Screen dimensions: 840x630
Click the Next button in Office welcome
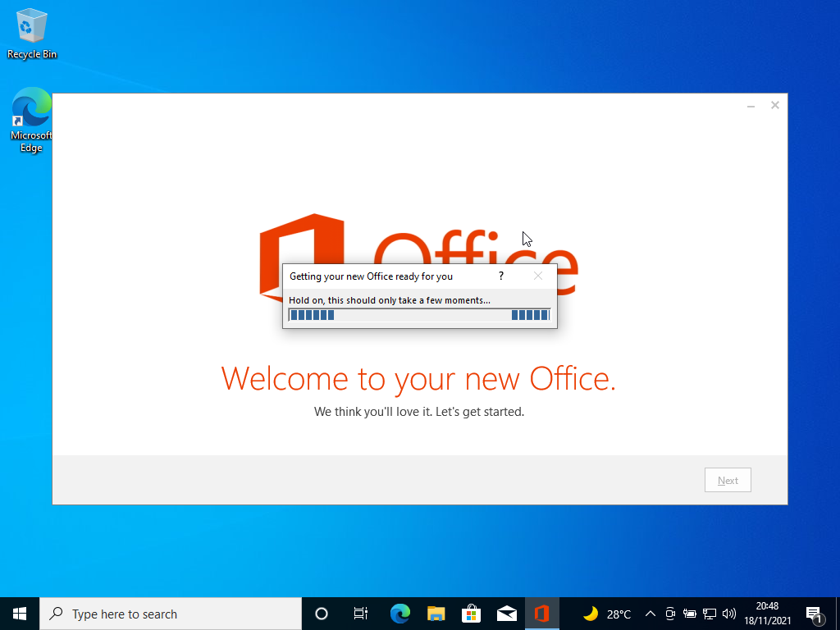click(x=728, y=481)
